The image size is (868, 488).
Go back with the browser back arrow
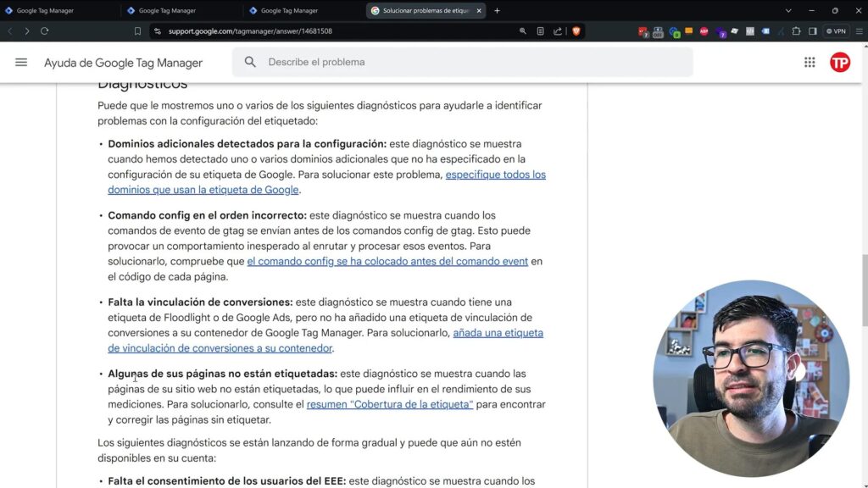[10, 31]
